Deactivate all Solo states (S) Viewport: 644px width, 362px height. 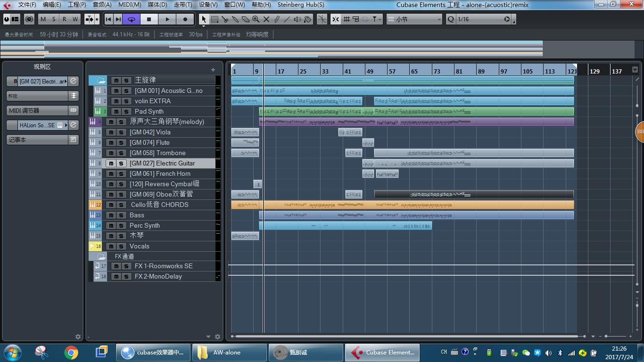(54, 19)
